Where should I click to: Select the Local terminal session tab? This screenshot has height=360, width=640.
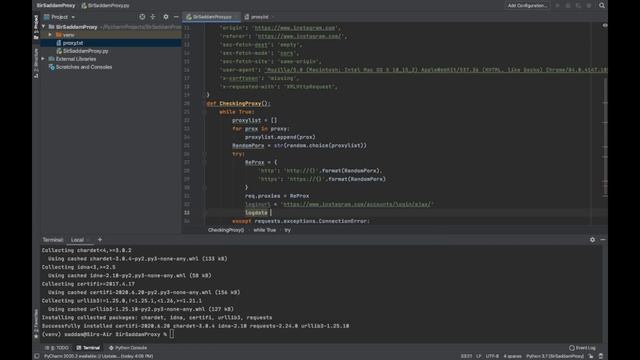tap(78, 240)
